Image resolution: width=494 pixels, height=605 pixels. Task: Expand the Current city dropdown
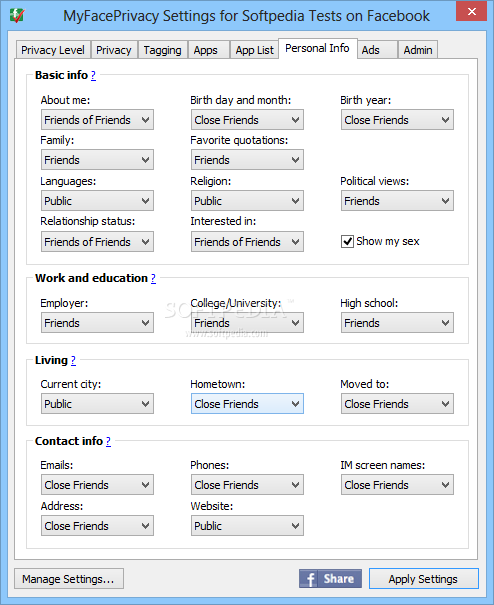click(x=97, y=404)
